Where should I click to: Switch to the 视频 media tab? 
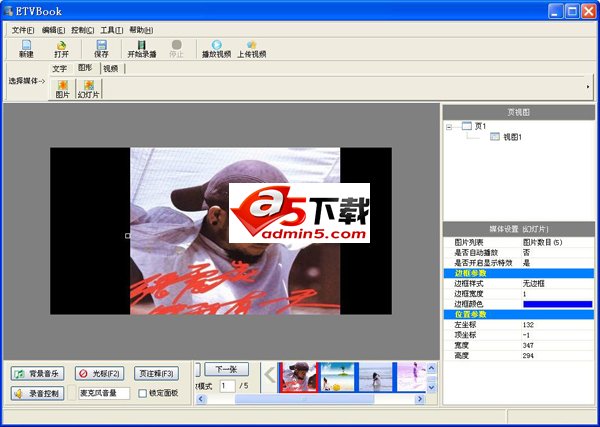[111, 68]
